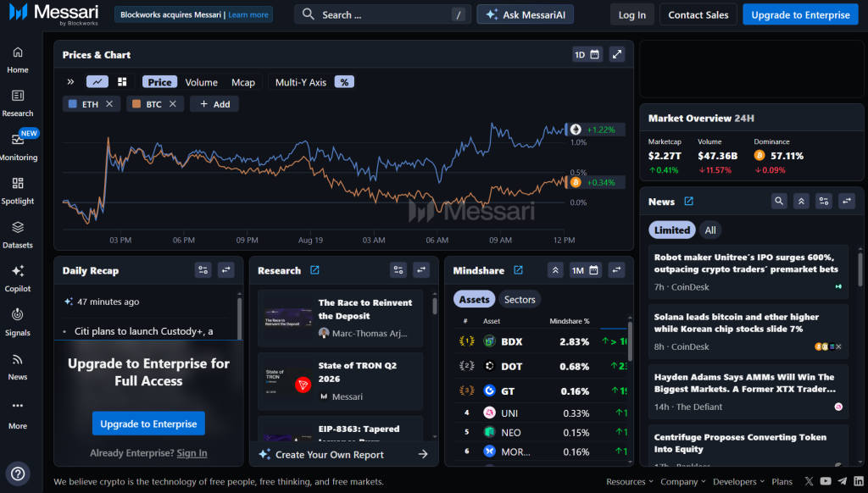Add an asset to the chart
This screenshot has width=868, height=493.
click(x=214, y=104)
